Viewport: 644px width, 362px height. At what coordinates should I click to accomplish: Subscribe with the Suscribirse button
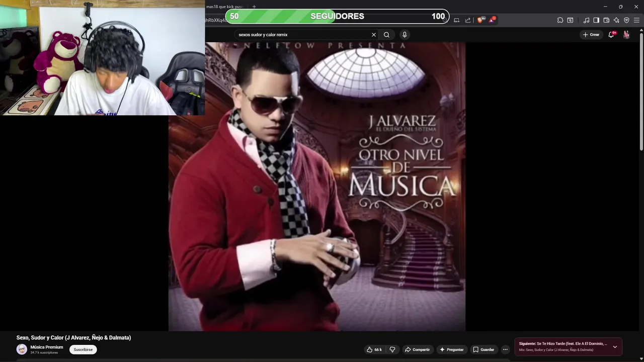pyautogui.click(x=83, y=349)
